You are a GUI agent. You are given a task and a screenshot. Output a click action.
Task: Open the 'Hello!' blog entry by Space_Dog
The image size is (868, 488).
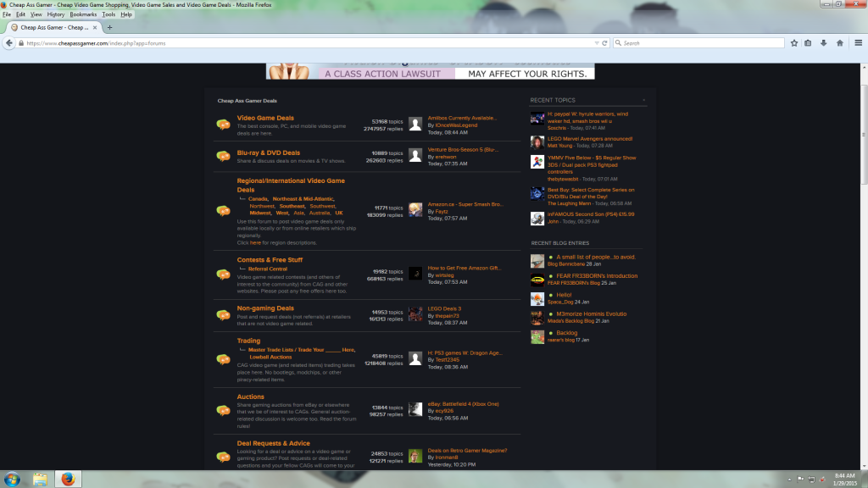[x=564, y=295]
